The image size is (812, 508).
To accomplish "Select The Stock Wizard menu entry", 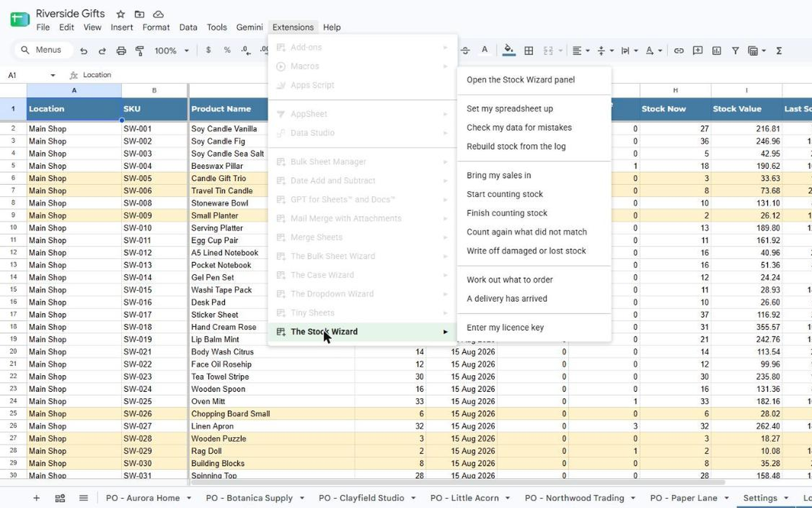I will (x=362, y=331).
